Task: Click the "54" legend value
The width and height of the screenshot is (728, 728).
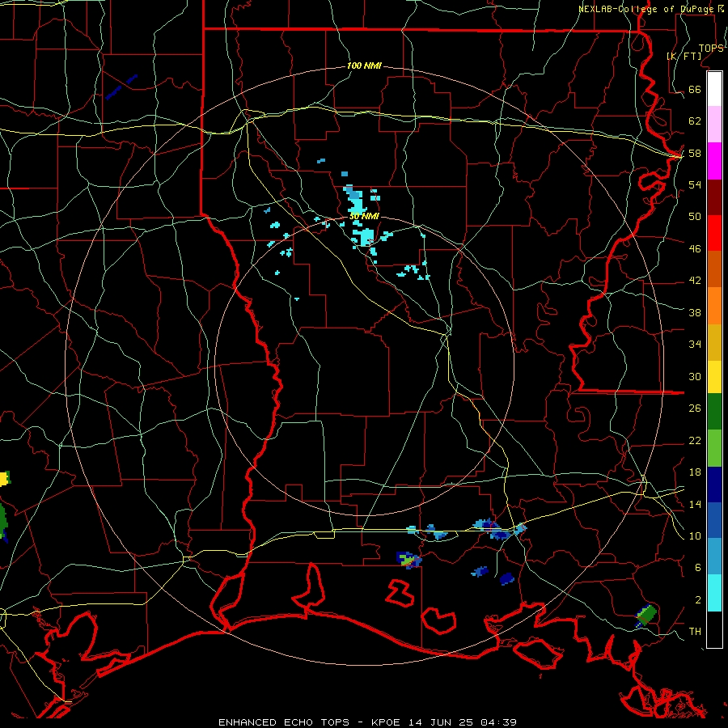Action: coord(695,184)
